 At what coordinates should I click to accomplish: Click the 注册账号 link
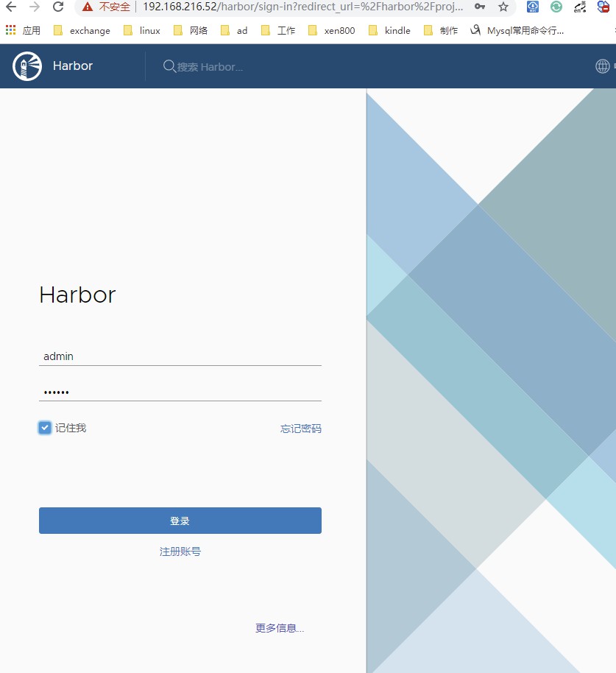tap(180, 552)
